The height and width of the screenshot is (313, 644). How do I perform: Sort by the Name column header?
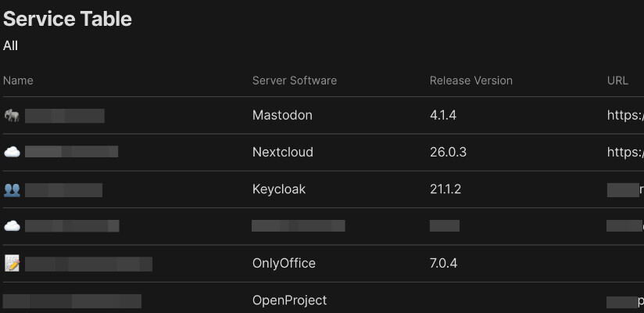pos(18,81)
